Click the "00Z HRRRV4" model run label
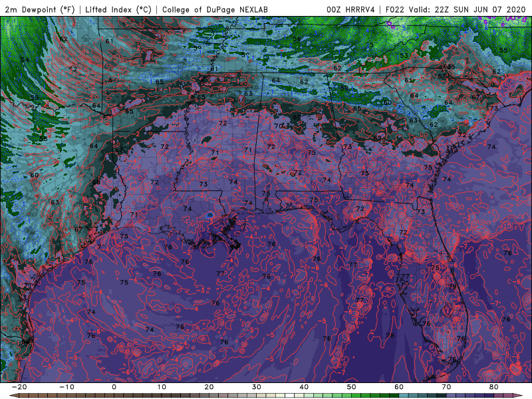 [x=350, y=9]
